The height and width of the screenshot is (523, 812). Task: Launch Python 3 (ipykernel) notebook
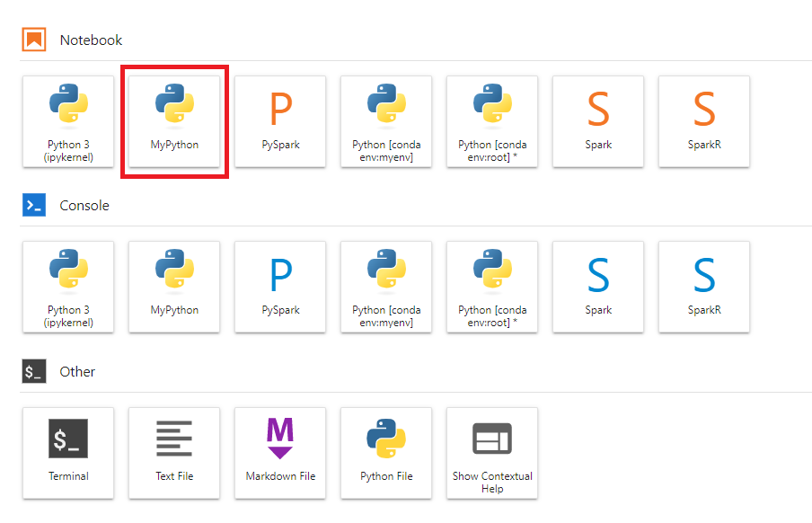[68, 120]
